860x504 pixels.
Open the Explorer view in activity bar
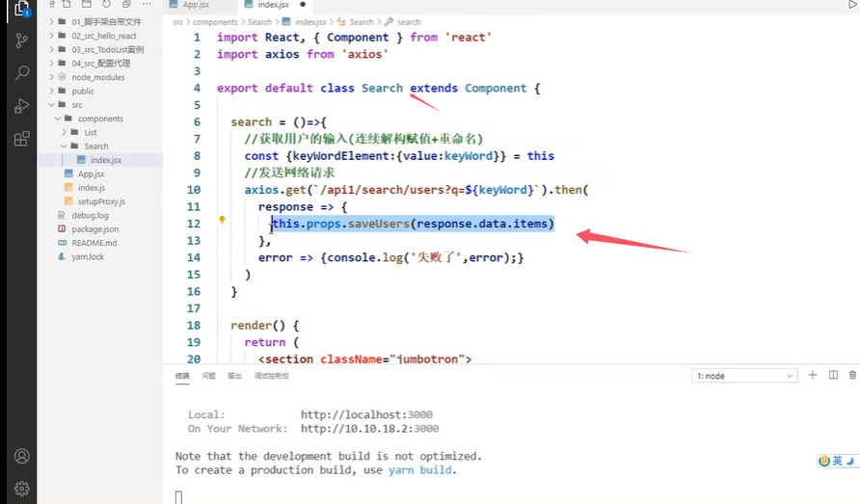coord(21,9)
